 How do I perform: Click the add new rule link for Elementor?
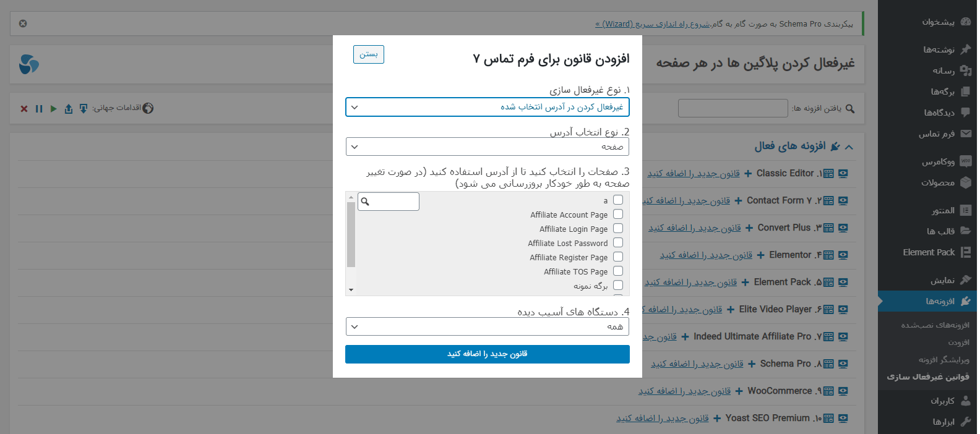pyautogui.click(x=706, y=255)
